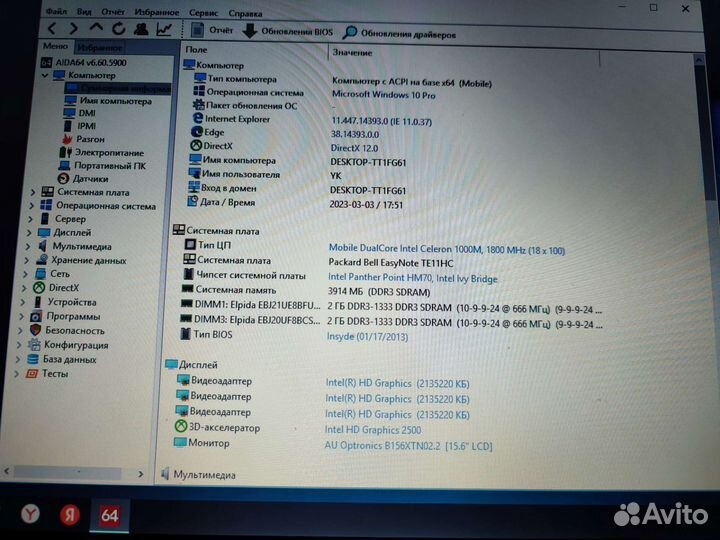Select IPMI in the sidebar tree
720x540 pixels.
click(86, 126)
